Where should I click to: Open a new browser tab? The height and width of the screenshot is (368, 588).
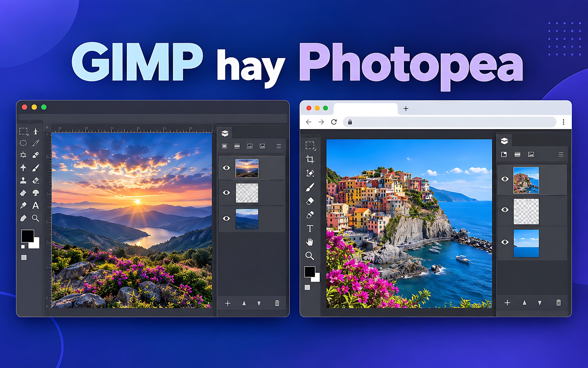[406, 108]
